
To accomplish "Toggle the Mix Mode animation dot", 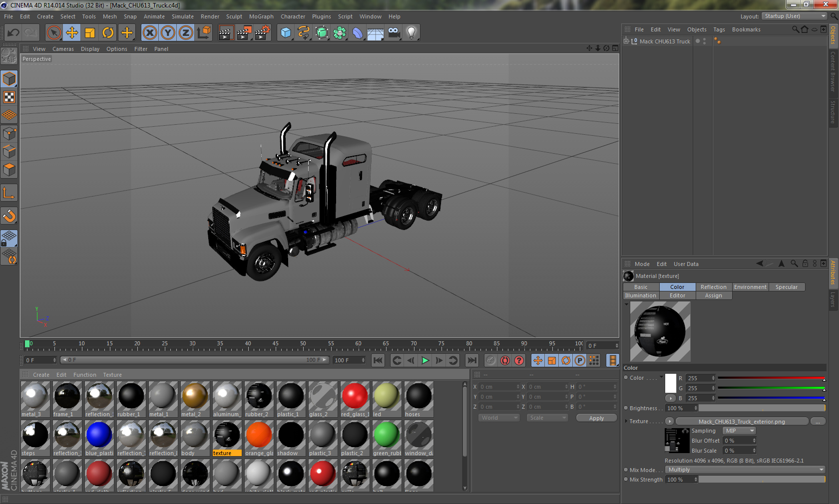I will (x=626, y=470).
